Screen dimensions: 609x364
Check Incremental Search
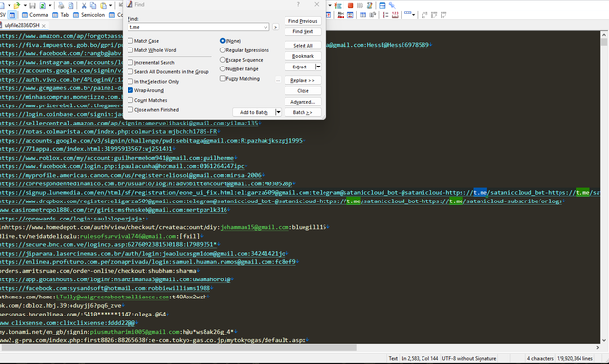(130, 62)
